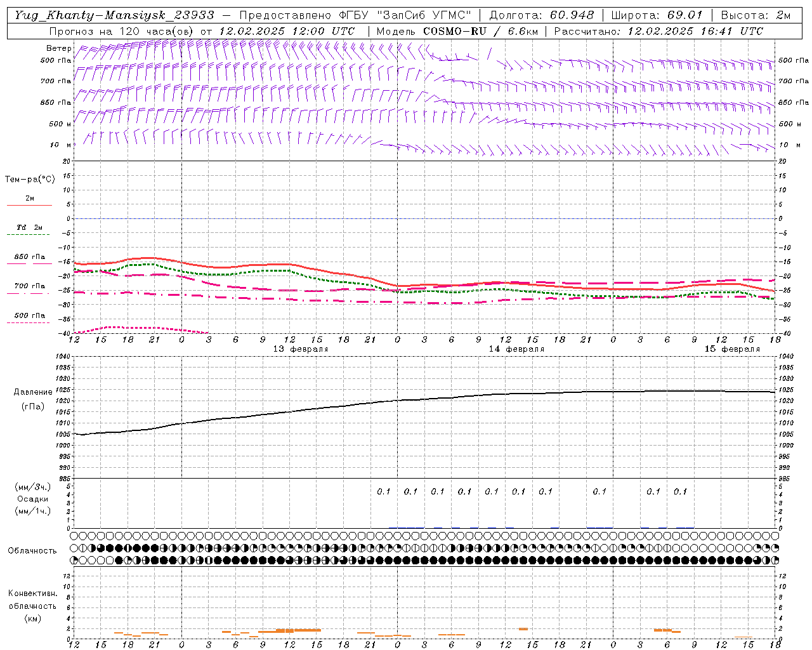Click the '13 февраля' date label
812x650 pixels.
(x=301, y=349)
